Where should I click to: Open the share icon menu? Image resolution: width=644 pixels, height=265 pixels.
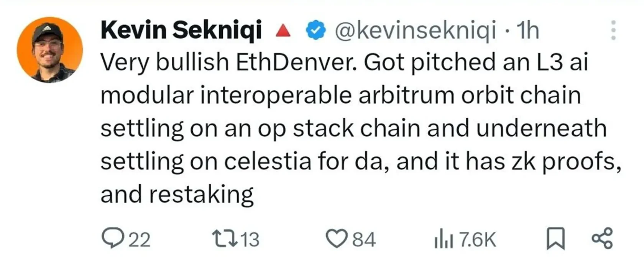click(602, 239)
